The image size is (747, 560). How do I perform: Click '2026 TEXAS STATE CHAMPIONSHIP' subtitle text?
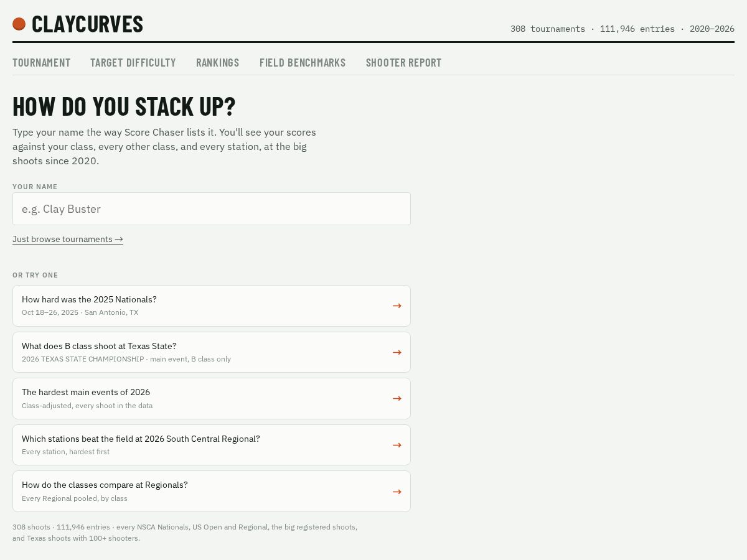click(83, 359)
